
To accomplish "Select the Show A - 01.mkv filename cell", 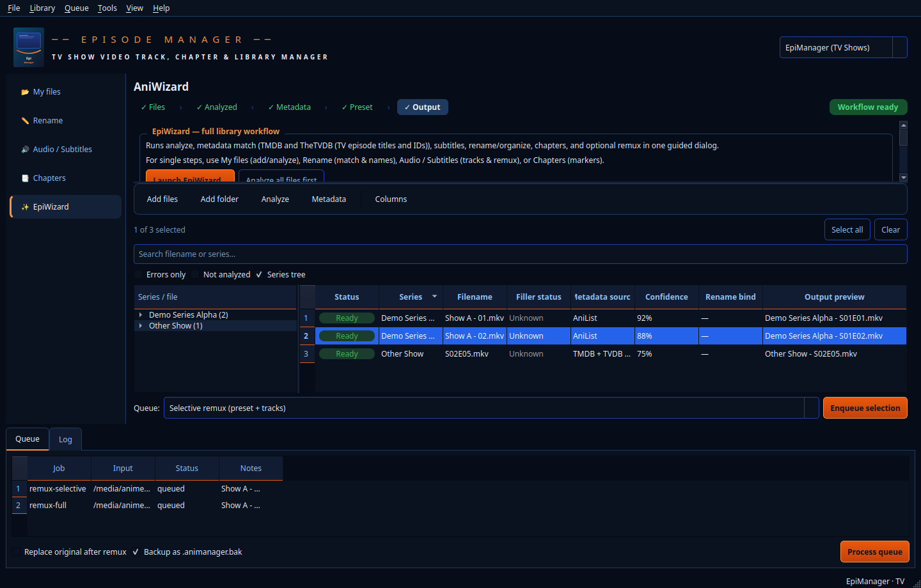I will coord(475,318).
